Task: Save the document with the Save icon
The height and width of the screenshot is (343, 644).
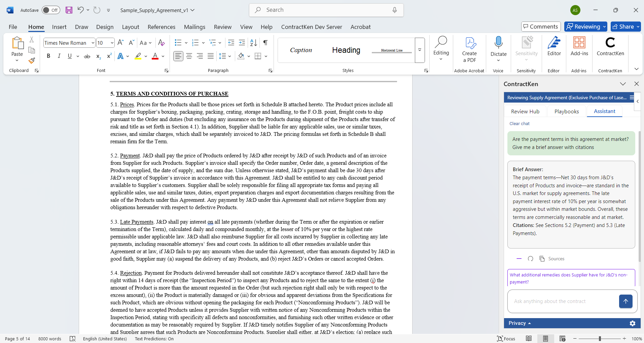Action: coord(69,10)
